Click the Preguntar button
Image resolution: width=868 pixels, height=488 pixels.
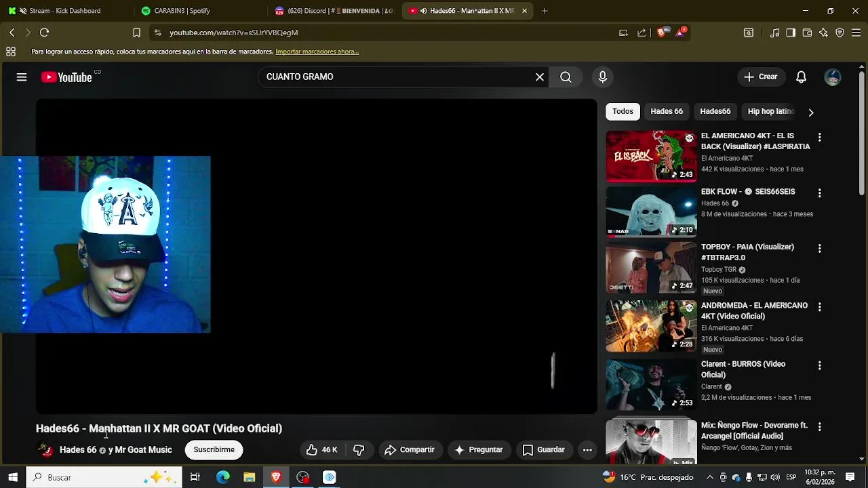[x=479, y=449]
